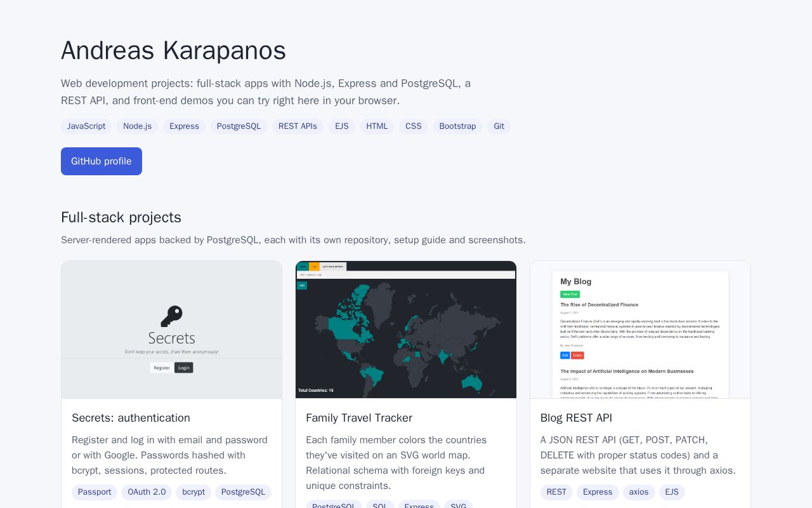Click the PostgreSQL tag on Secrets card
The width and height of the screenshot is (812, 508).
(x=243, y=492)
